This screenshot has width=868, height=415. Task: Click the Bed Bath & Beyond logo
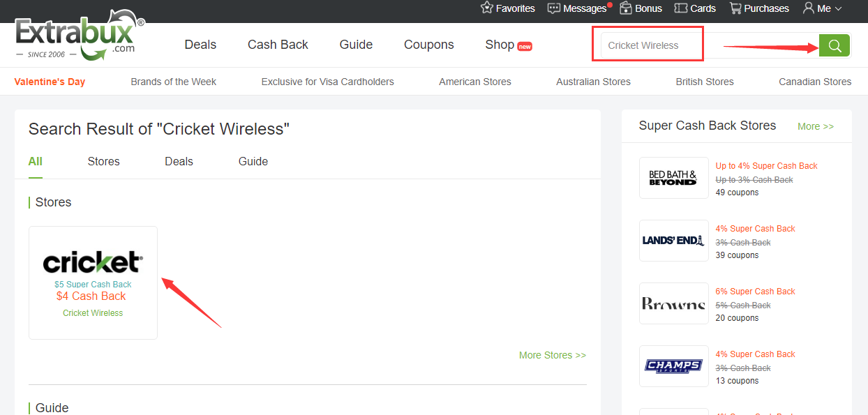(673, 178)
